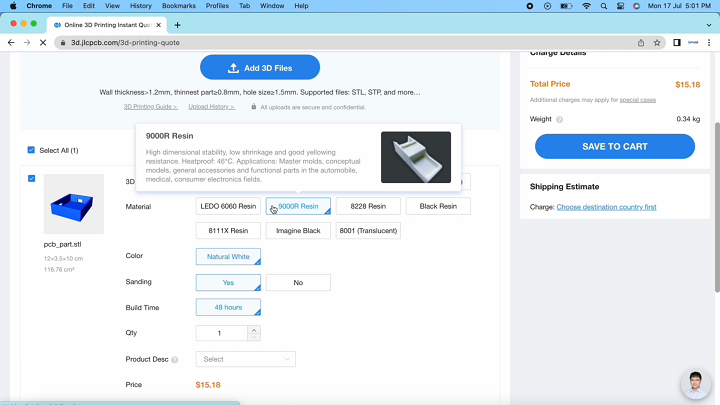Screen dimensions: 720x405
Task: Select 9000R Resin material
Action: 298,206
